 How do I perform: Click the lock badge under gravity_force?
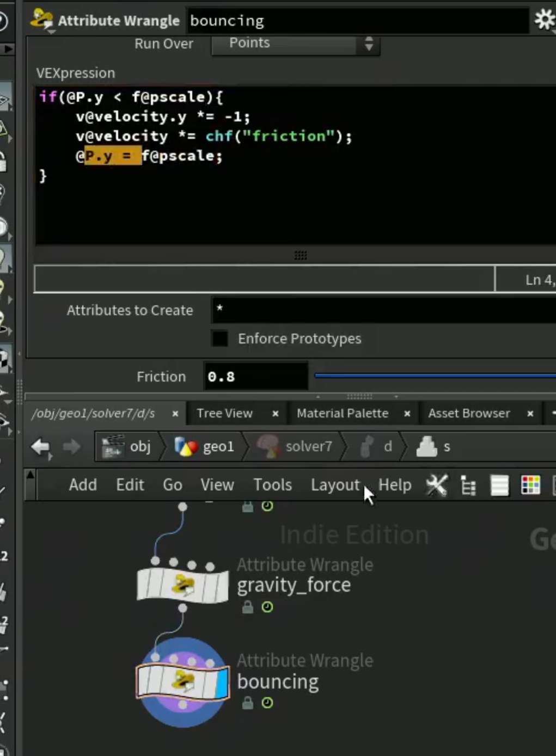tap(248, 607)
